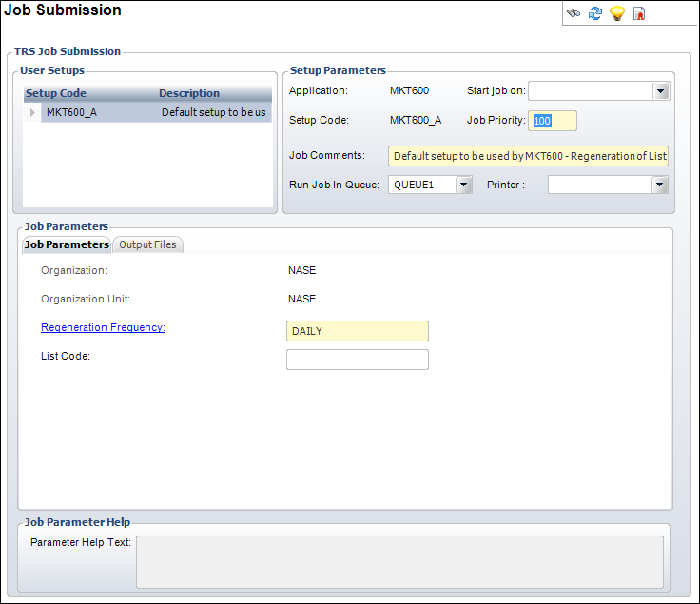Open the Start job on dropdown

(x=661, y=91)
